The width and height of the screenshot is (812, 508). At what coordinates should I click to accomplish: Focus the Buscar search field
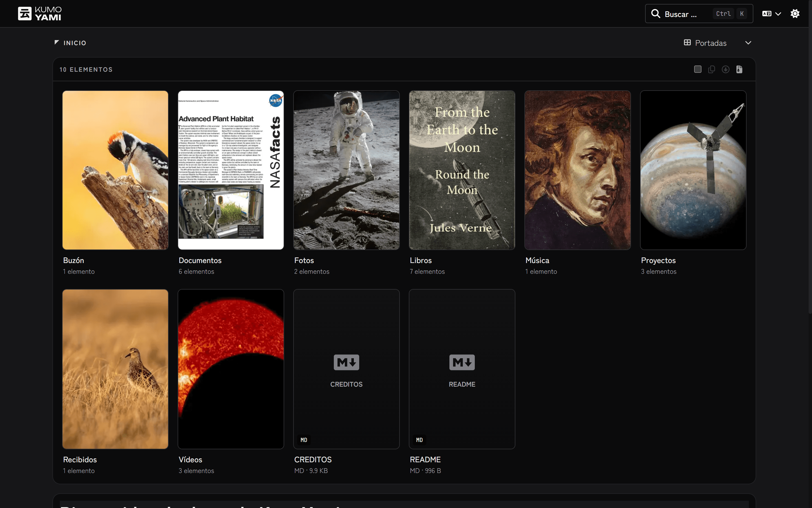(x=699, y=14)
